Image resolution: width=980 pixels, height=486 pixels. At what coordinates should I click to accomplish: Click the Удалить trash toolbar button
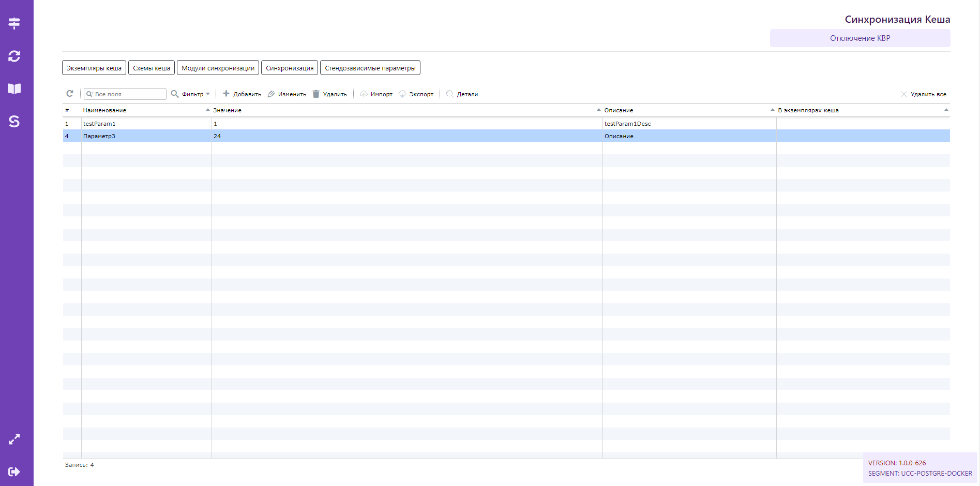330,94
